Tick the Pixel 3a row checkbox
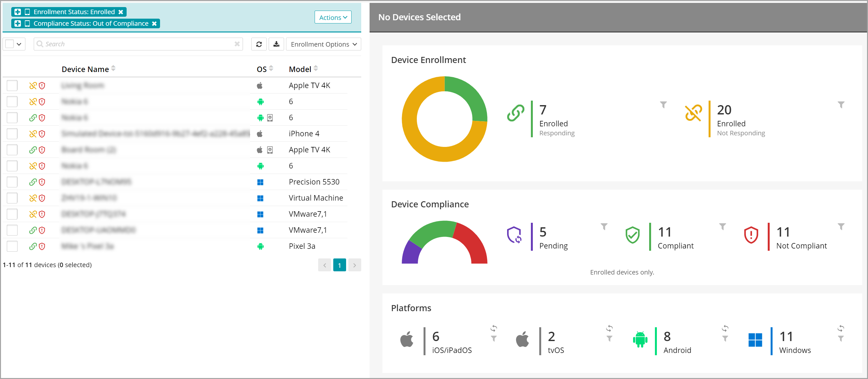 [12, 247]
